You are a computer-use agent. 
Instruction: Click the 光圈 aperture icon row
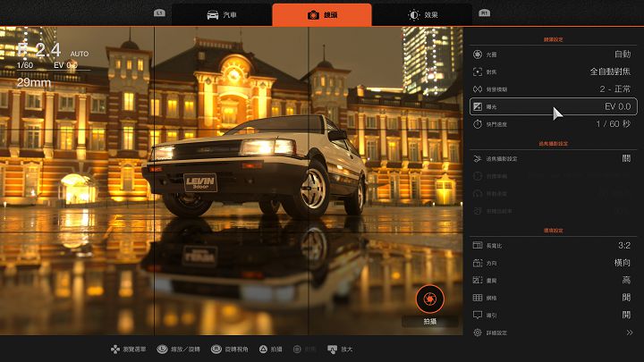click(x=554, y=55)
